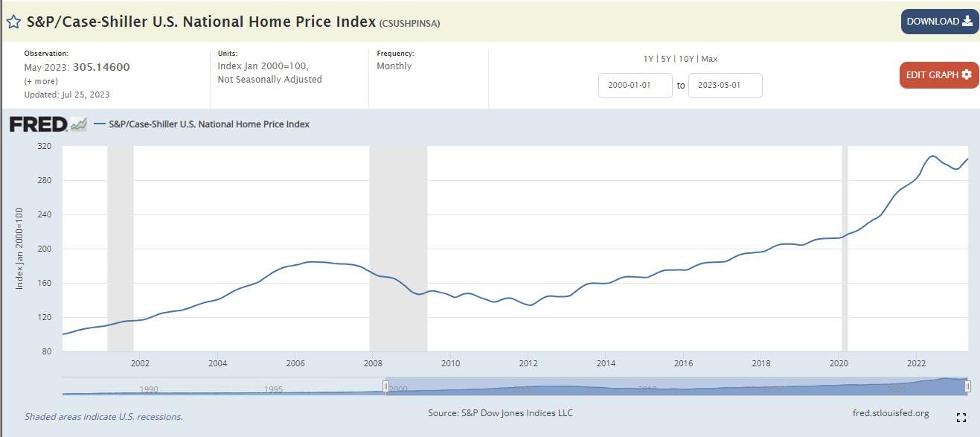Click the end date field 2023-05-01
Viewport: 980px width, 437px height.
[725, 86]
